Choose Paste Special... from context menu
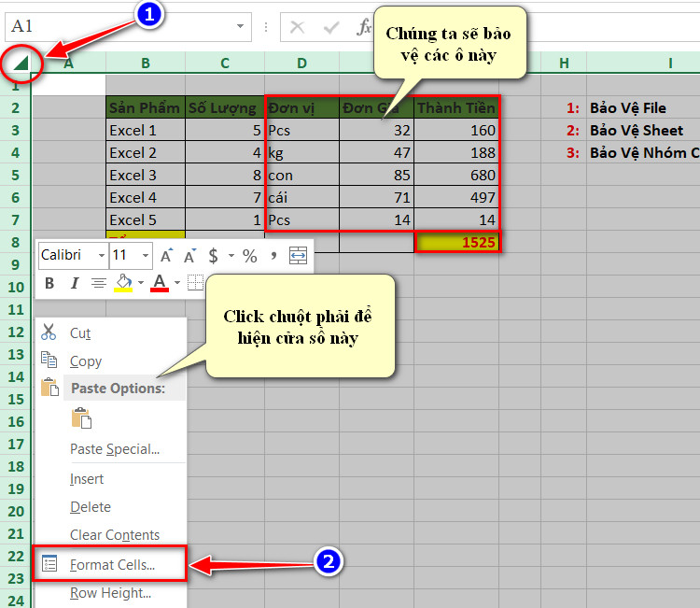700x608 pixels. (x=111, y=448)
